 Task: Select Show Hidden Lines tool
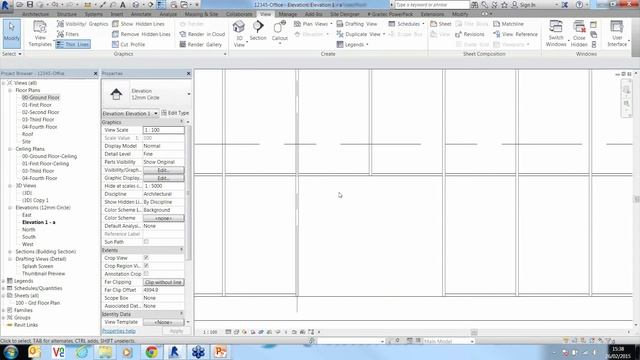[x=138, y=24]
